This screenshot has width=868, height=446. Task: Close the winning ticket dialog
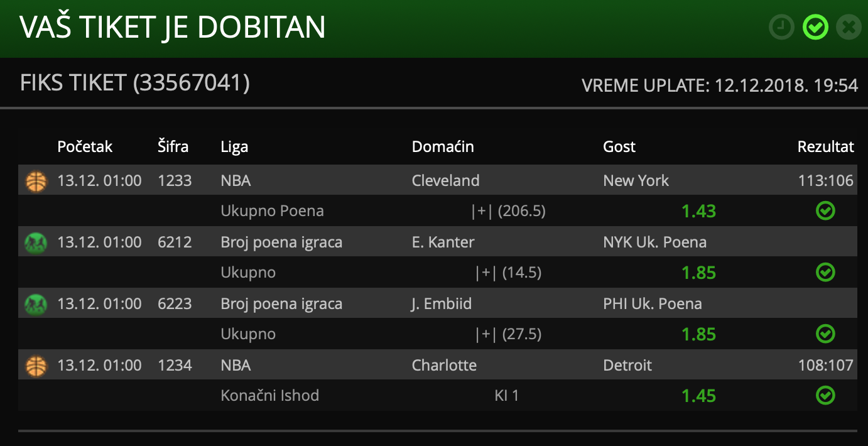point(849,28)
